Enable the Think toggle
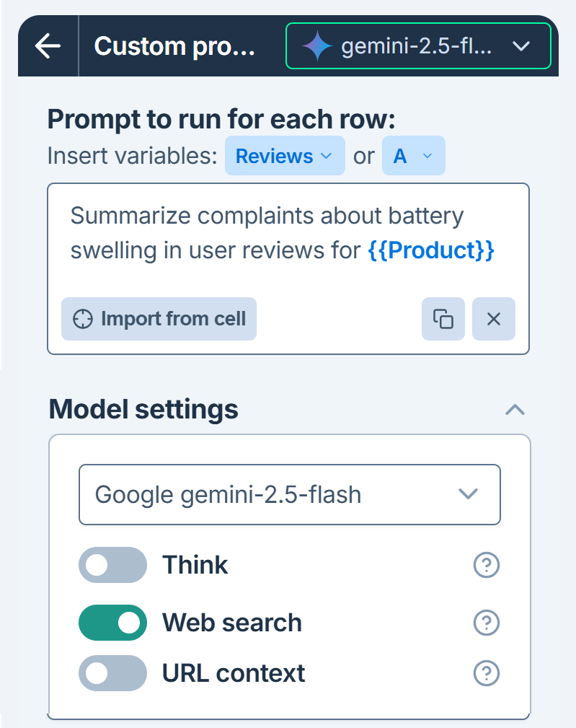The width and height of the screenshot is (576, 728). (x=112, y=565)
